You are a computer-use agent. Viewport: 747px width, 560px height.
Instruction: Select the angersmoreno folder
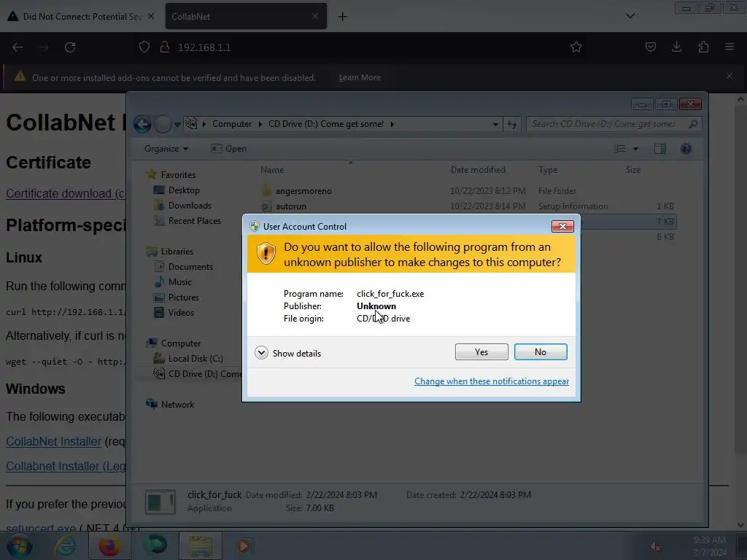303,191
